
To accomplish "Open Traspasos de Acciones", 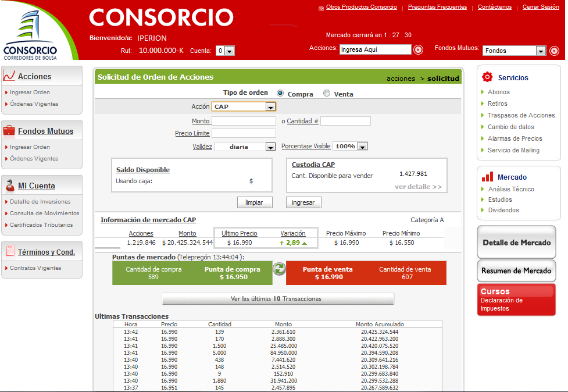I will click(x=521, y=115).
